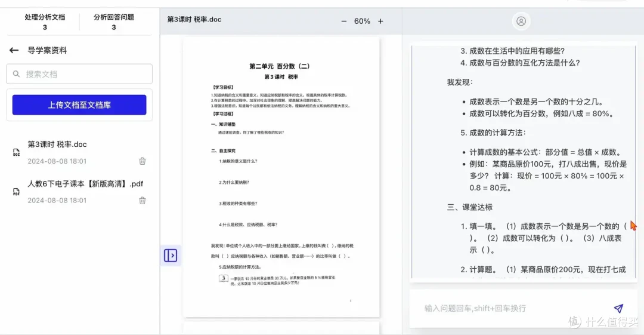Click the 导学案资料 folder title
The image size is (644, 335).
tap(47, 50)
